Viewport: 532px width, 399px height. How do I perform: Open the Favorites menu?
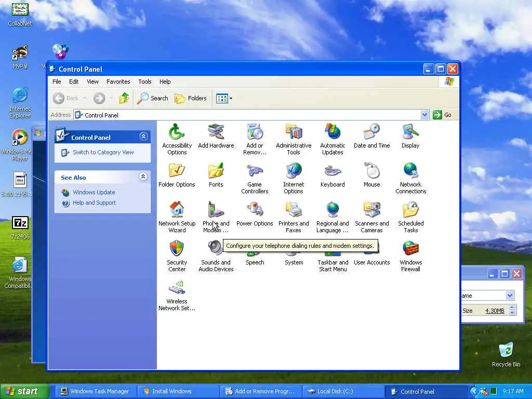pyautogui.click(x=118, y=82)
